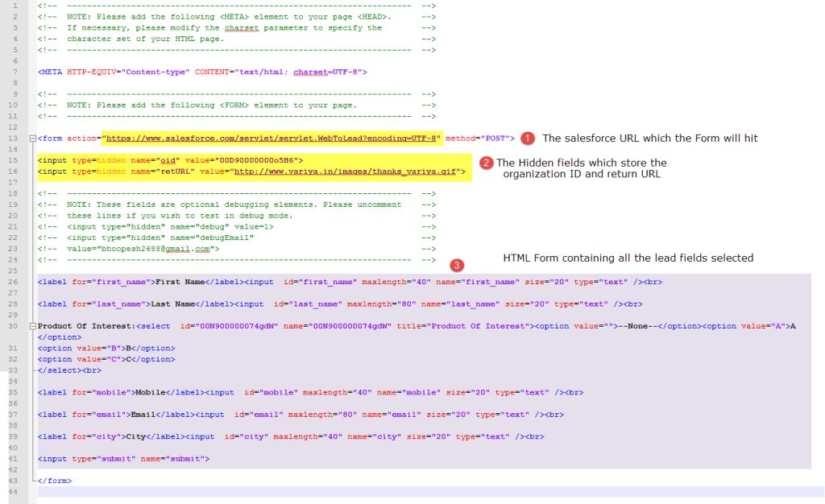Click the "Last Name" label text
825x504 pixels.
click(175, 304)
